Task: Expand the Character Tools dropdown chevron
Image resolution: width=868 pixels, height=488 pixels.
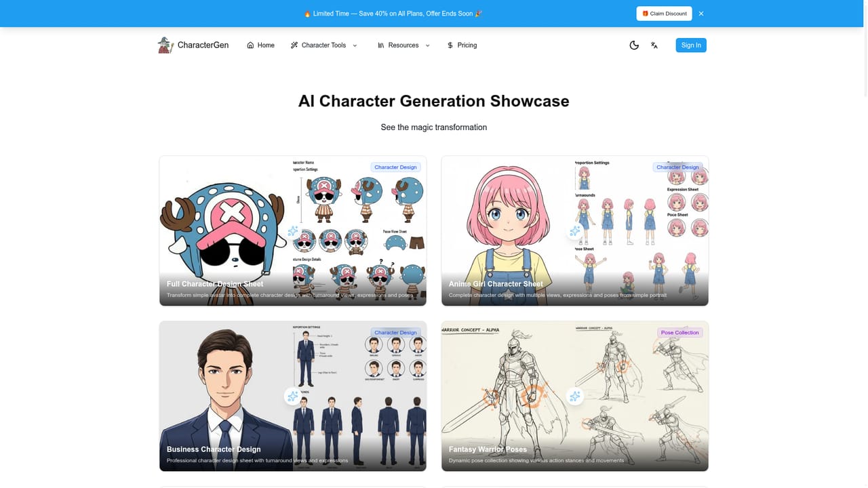Action: point(355,45)
